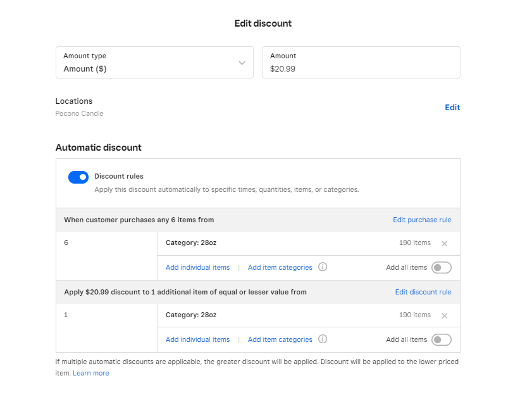Open the Amount type dropdown
Image resolution: width=532 pixels, height=397 pixels.
(x=154, y=63)
